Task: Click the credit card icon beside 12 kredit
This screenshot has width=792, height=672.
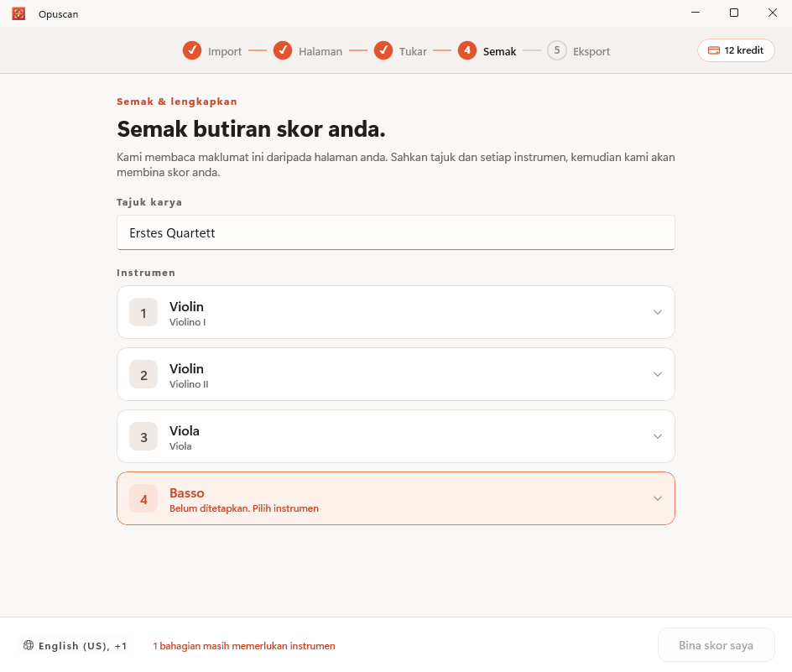Action: click(714, 50)
